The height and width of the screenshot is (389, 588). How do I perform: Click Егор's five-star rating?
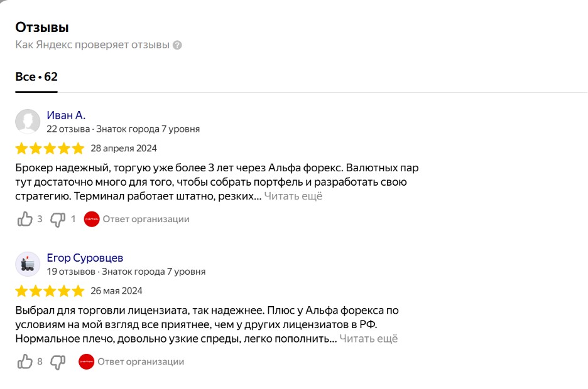pos(50,291)
